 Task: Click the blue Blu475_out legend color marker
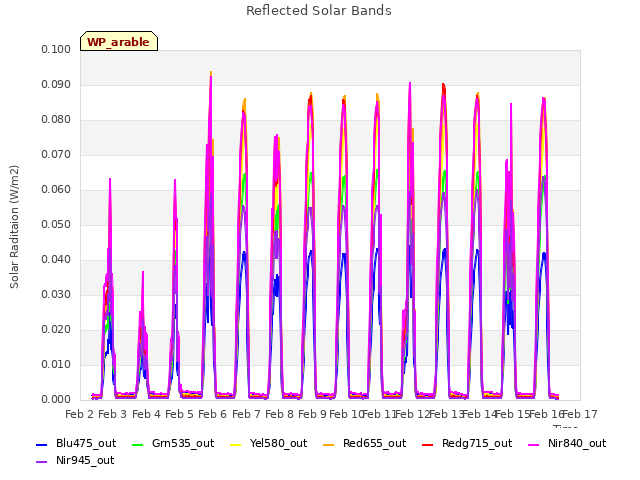point(42,444)
